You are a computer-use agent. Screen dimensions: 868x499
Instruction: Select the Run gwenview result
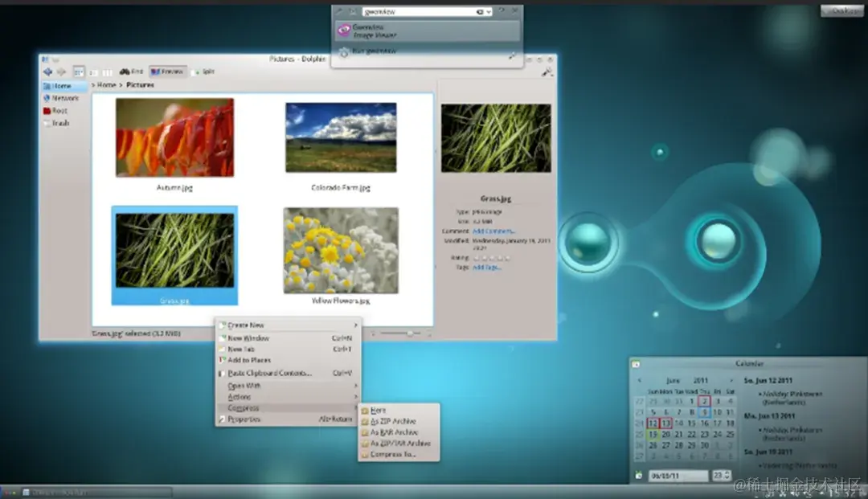pos(427,51)
